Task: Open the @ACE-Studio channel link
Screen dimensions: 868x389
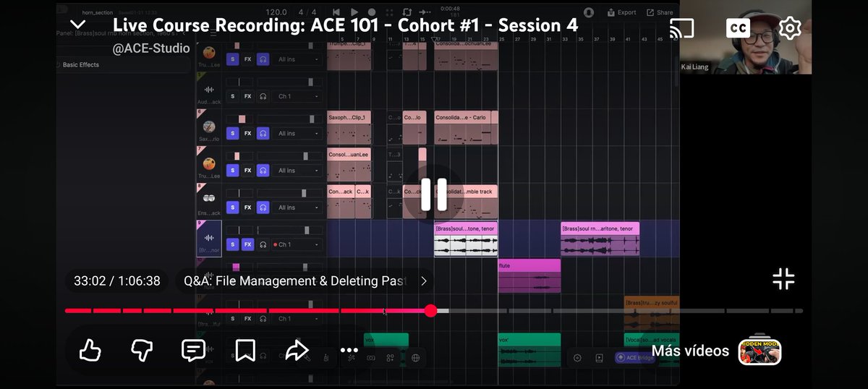Action: tap(151, 48)
